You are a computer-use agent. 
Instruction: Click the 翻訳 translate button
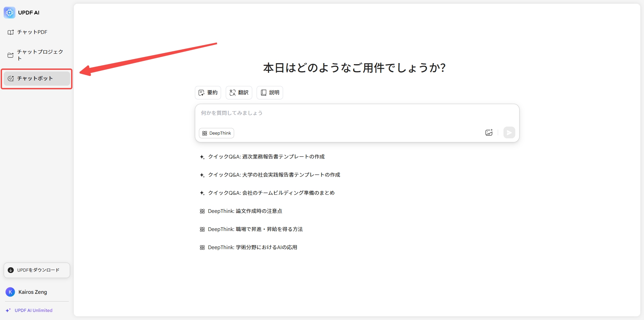[239, 93]
